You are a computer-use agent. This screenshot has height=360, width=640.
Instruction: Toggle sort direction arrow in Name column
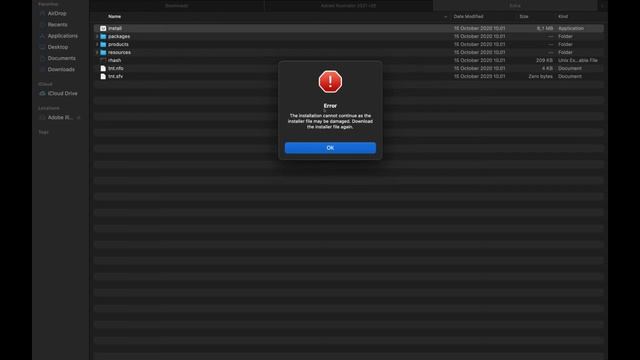click(445, 17)
